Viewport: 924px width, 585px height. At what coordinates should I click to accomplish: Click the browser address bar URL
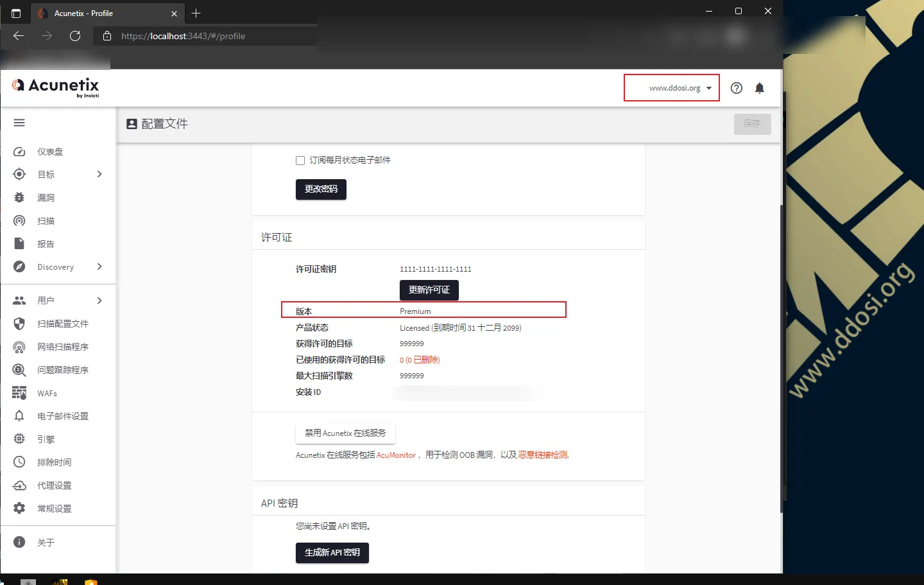point(183,36)
